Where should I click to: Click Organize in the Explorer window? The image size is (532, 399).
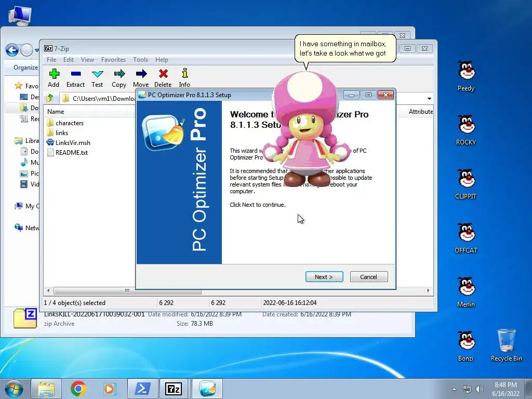pyautogui.click(x=25, y=68)
